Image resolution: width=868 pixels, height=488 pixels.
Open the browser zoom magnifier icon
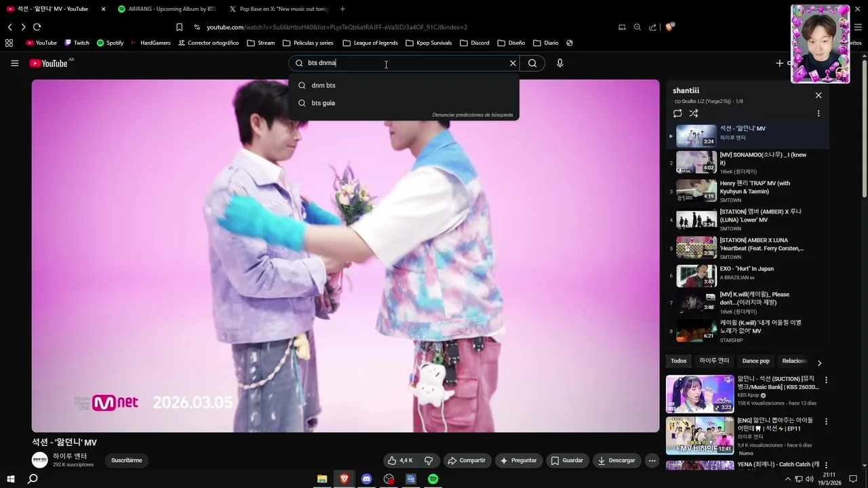[x=637, y=27]
